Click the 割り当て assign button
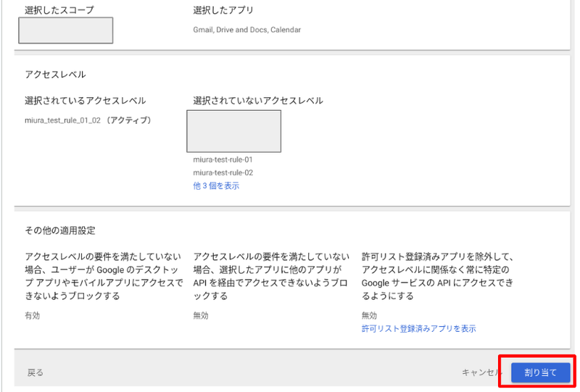The height and width of the screenshot is (392, 580). (x=540, y=372)
